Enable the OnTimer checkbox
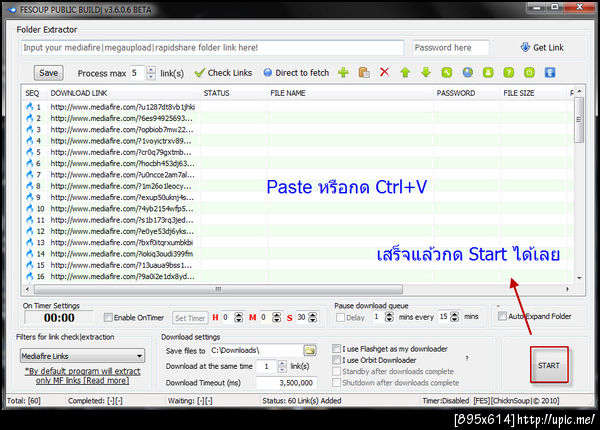Image resolution: width=600 pixels, height=430 pixels. pos(108,317)
